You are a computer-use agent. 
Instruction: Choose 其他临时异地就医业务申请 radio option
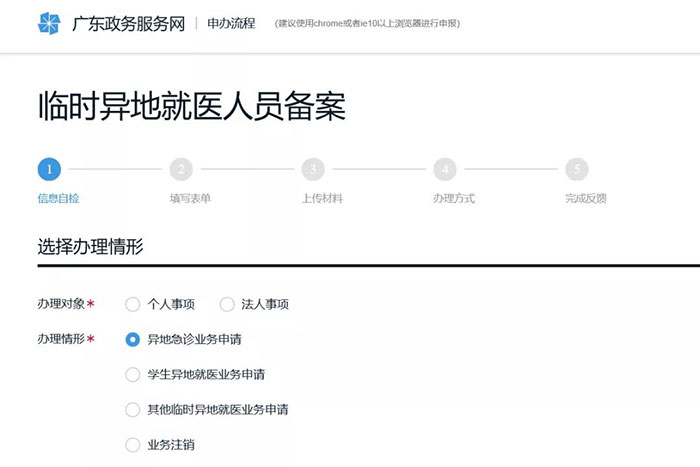(133, 410)
